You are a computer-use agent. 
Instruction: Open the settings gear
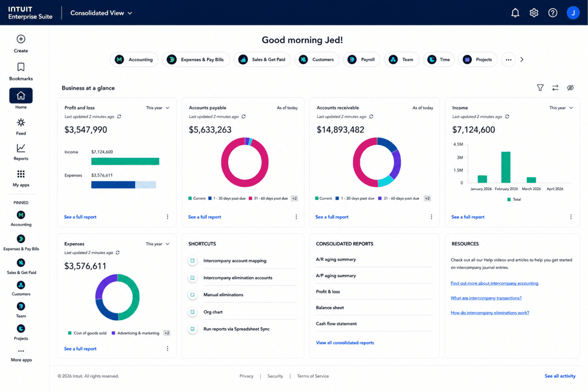point(534,13)
